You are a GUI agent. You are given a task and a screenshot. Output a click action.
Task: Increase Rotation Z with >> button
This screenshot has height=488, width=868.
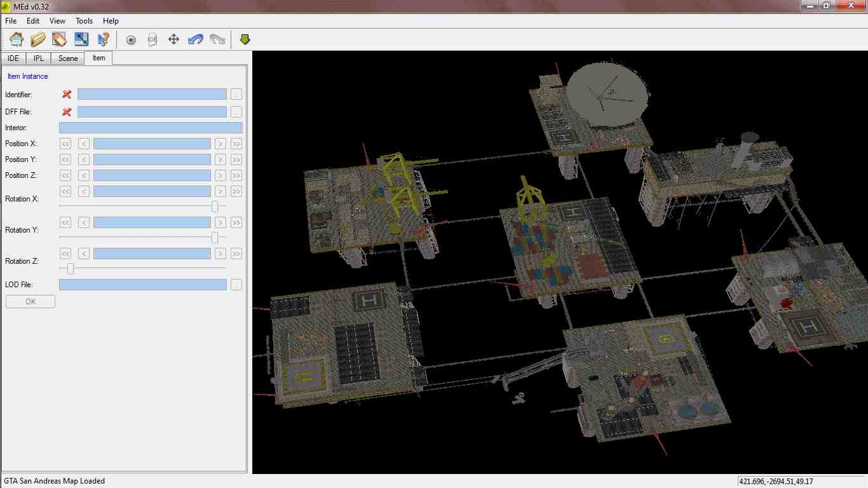(x=236, y=254)
